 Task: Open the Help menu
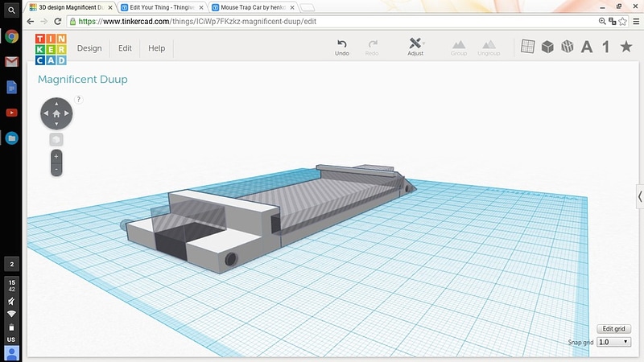156,48
